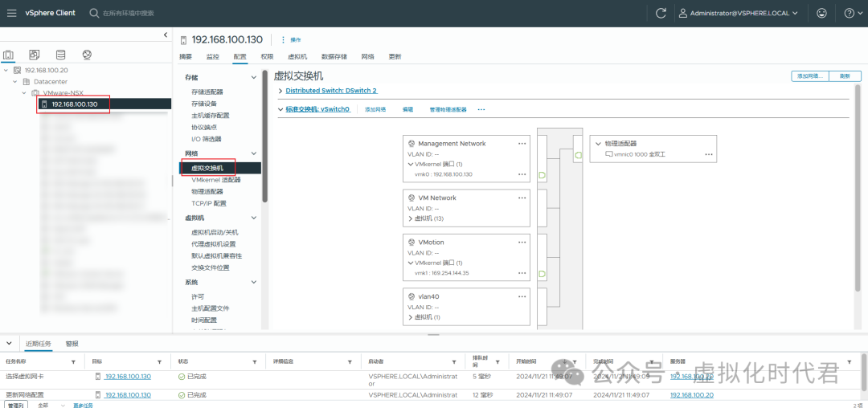Image resolution: width=868 pixels, height=408 pixels.
Task: Switch to Networking inventory view
Action: pos(86,55)
